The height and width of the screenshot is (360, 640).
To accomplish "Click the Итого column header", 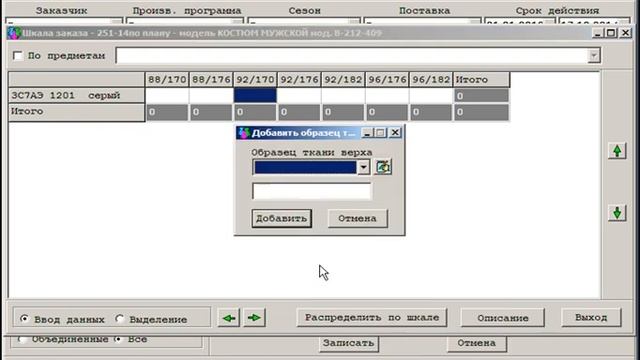I will point(481,80).
